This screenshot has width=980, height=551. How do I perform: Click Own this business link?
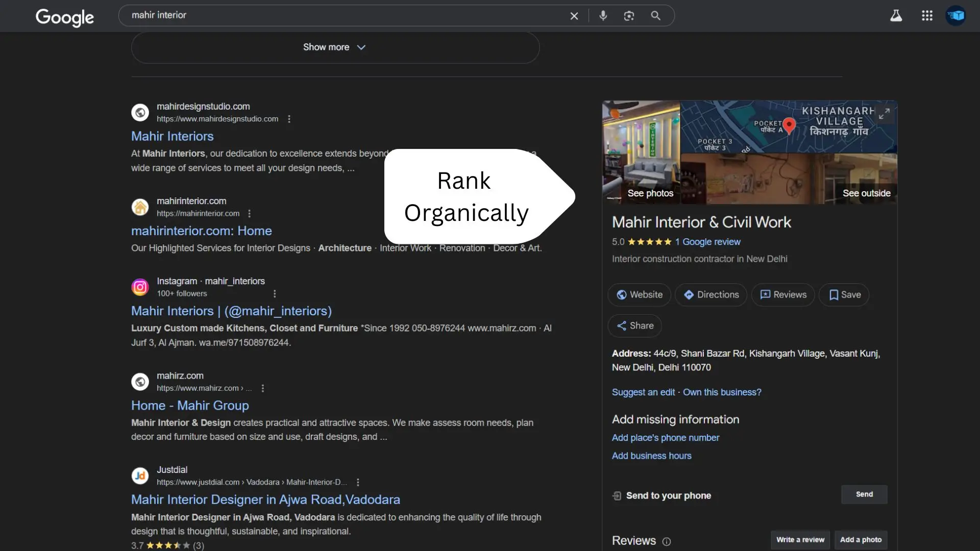tap(722, 392)
